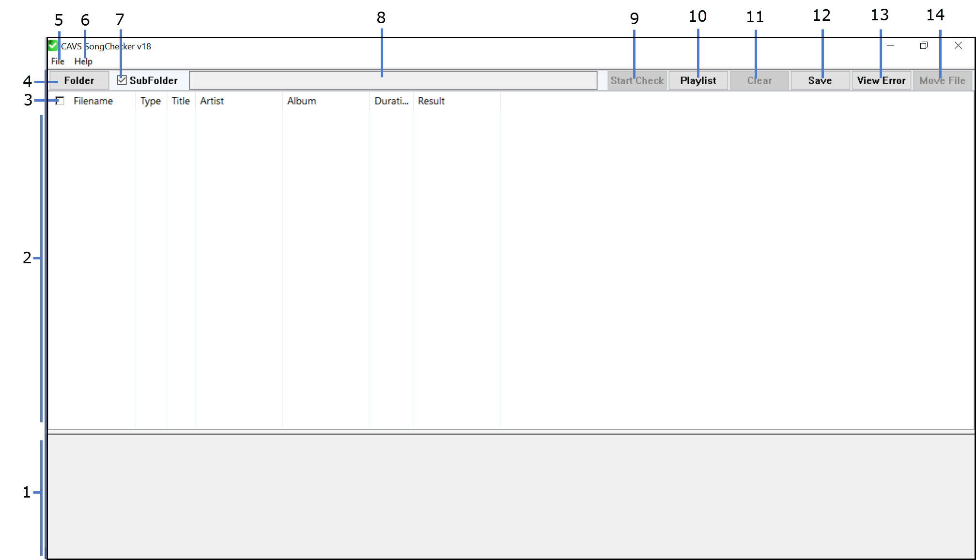Sort by the Filename column header
Image resolution: width=976 pixels, height=560 pixels.
point(93,101)
